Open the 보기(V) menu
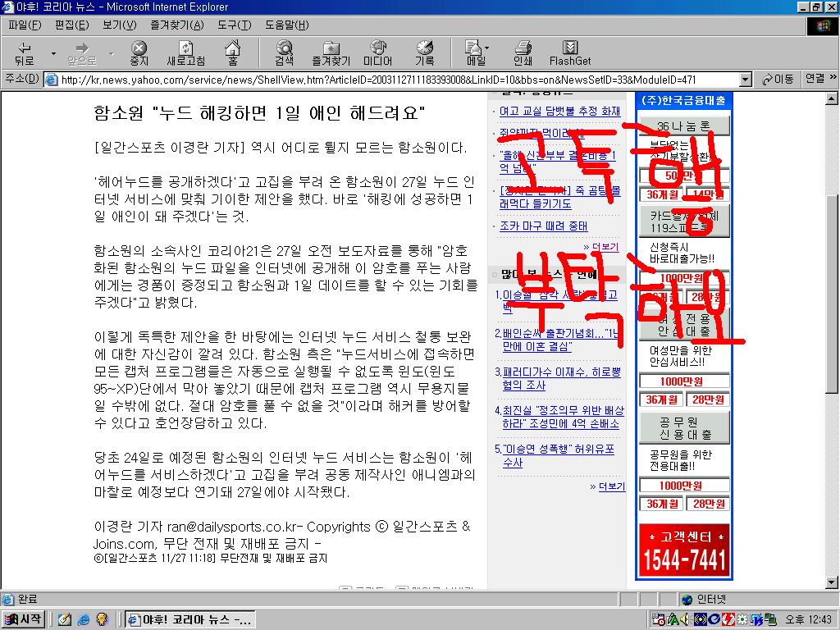Viewport: 840px width, 630px height. tap(120, 25)
